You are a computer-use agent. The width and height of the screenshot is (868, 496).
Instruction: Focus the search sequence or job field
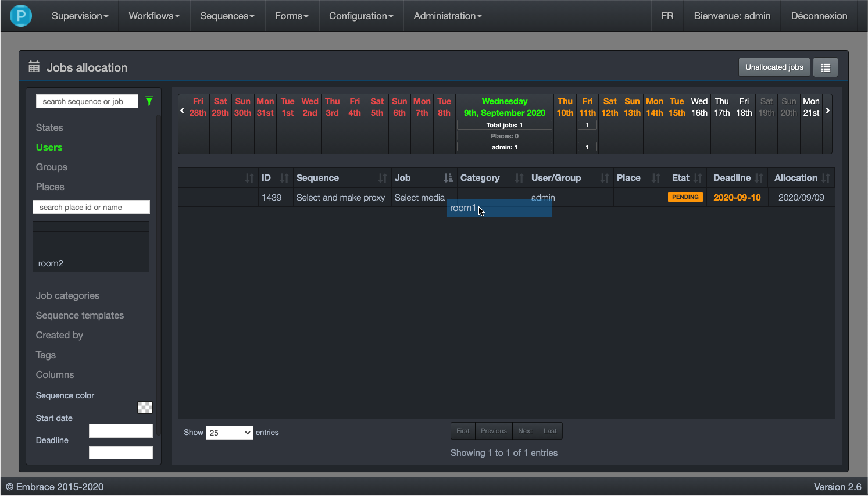87,101
